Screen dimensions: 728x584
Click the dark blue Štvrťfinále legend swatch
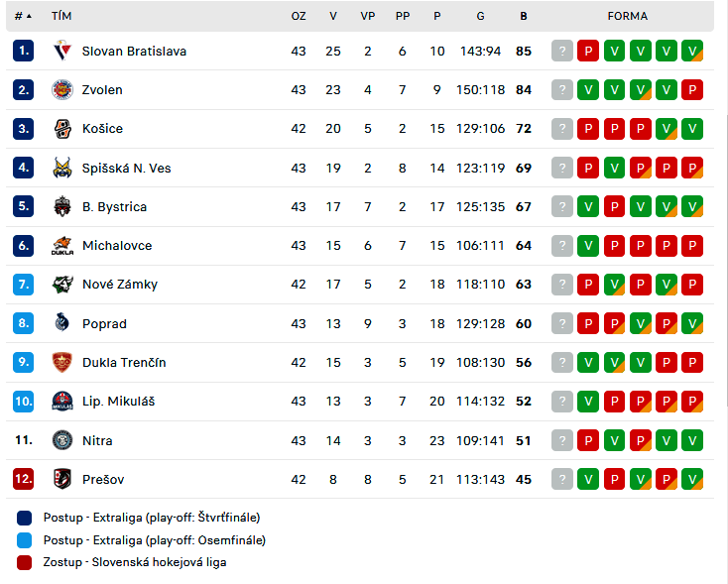tap(24, 518)
